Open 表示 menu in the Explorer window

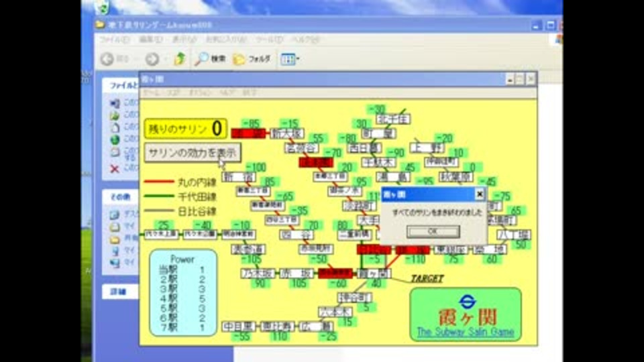coord(184,40)
